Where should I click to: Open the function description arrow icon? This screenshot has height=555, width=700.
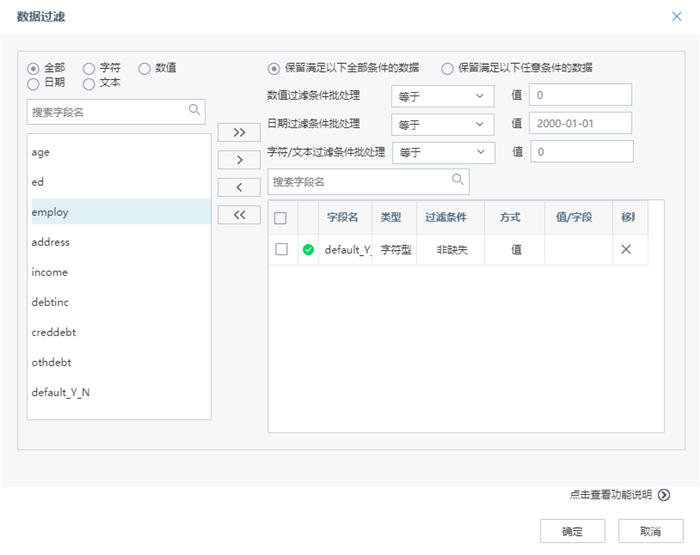point(664,494)
